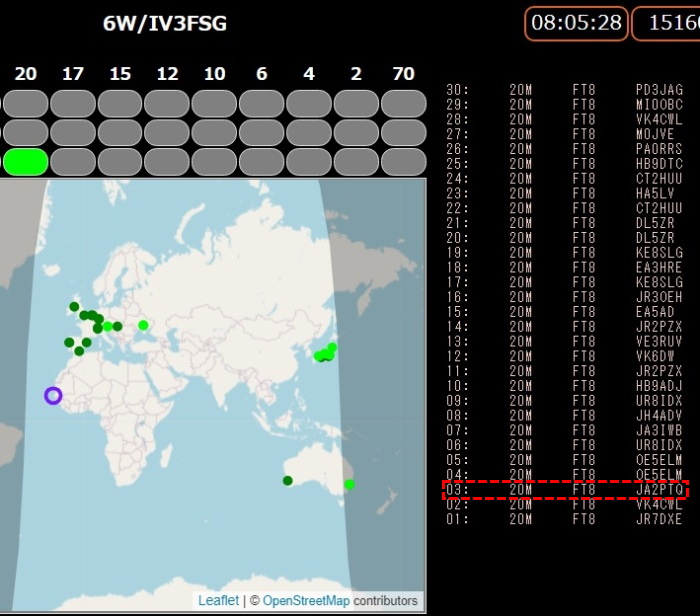Click callsign HA5LV in row 23
Screen dimensions: 700x616
click(655, 193)
